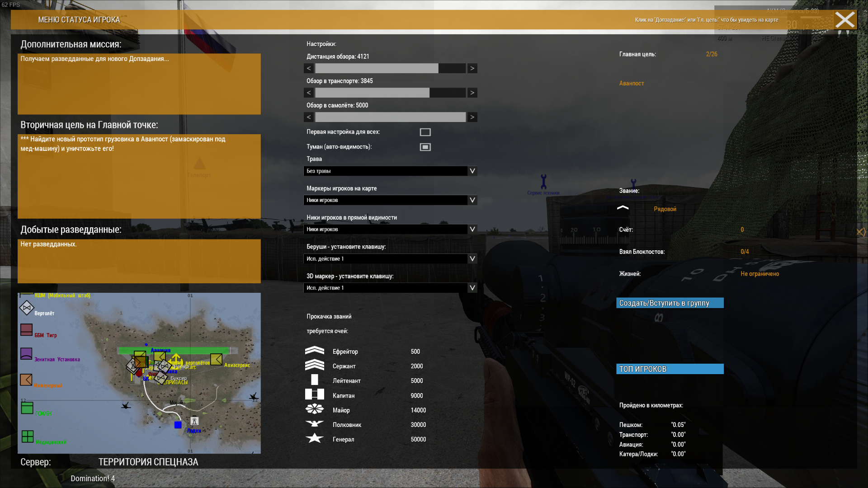Click the Генерал star rank icon
This screenshot has height=488, width=868.
[x=315, y=438]
